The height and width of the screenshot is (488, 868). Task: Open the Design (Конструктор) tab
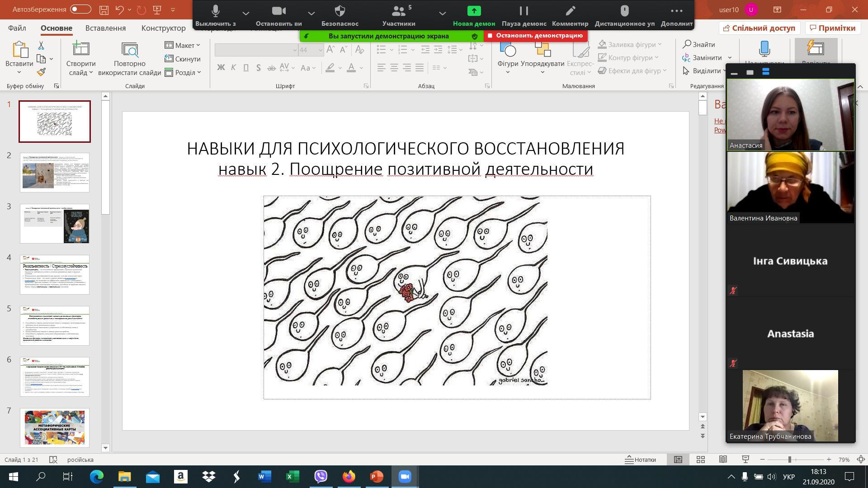[163, 28]
